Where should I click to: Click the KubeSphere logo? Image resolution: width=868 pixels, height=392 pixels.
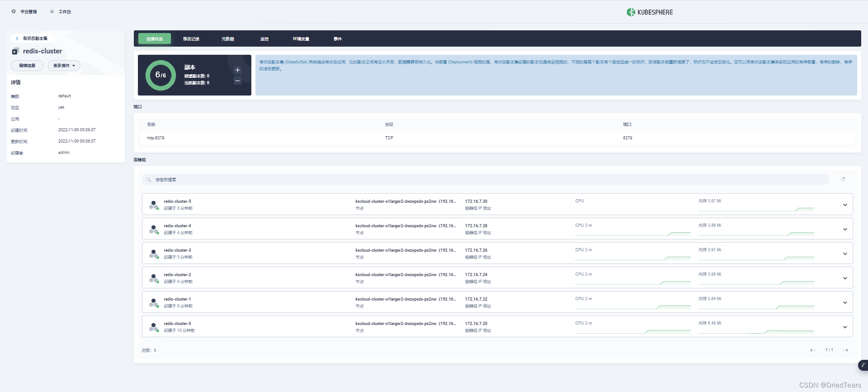(x=650, y=12)
